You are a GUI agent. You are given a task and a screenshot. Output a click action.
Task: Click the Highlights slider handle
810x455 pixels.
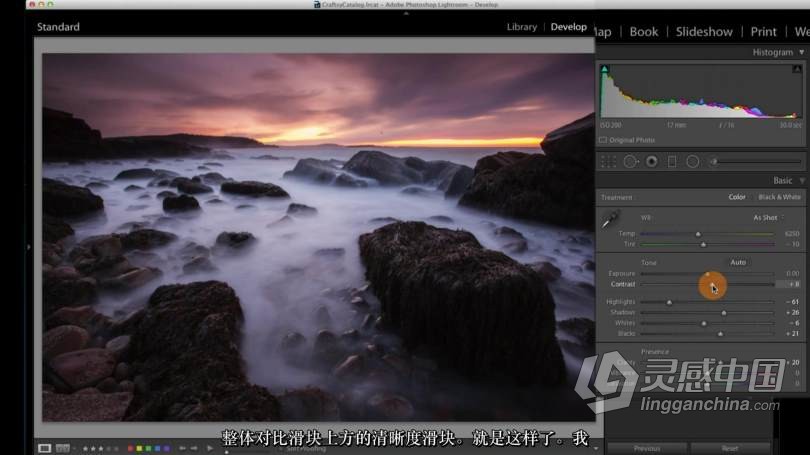tap(669, 302)
